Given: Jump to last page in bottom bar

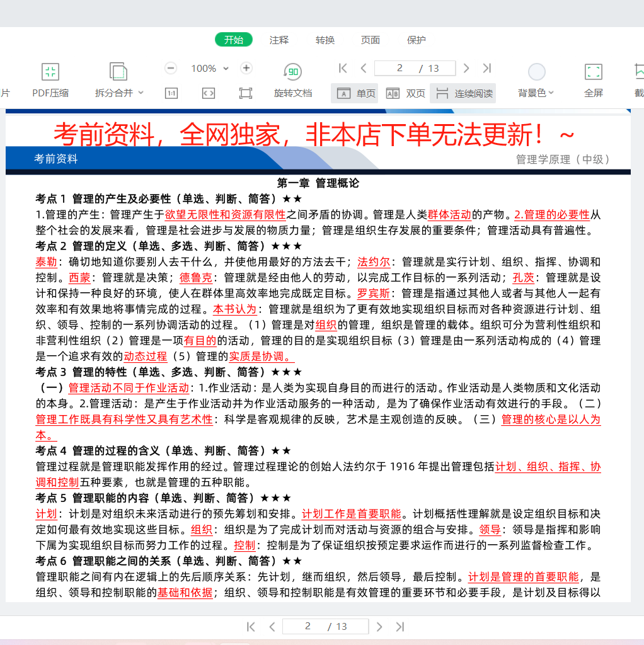Looking at the screenshot, I should pos(400,627).
